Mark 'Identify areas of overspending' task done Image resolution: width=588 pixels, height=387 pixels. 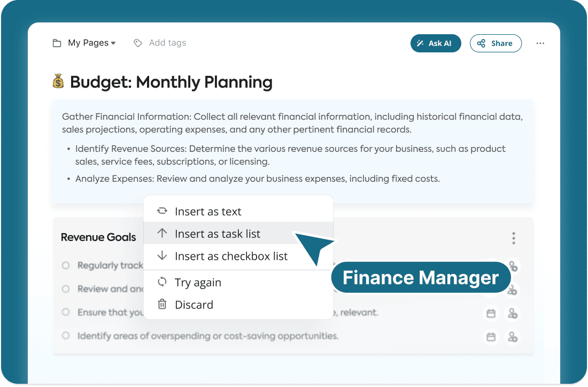pos(66,336)
